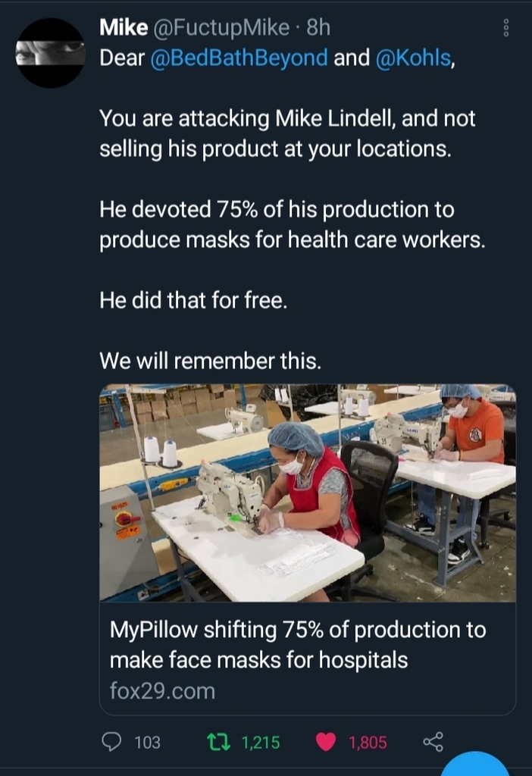Open Mike's profile picture avatar
This screenshot has width=532, height=776.
pos(50,53)
